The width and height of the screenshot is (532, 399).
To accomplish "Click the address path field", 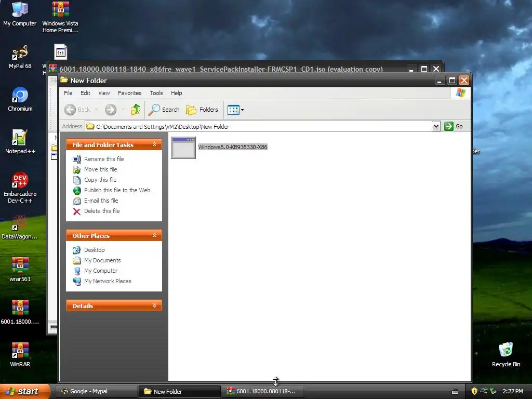I will pos(259,127).
